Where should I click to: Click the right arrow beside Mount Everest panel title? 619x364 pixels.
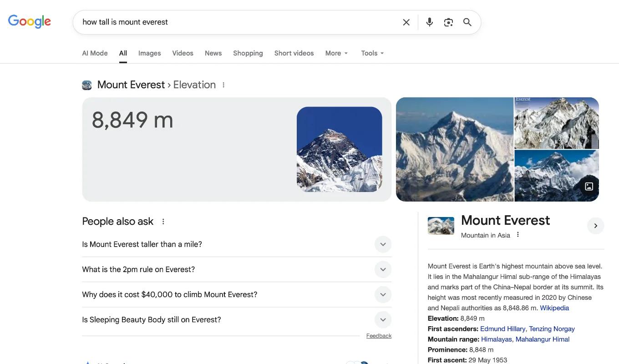tap(595, 226)
